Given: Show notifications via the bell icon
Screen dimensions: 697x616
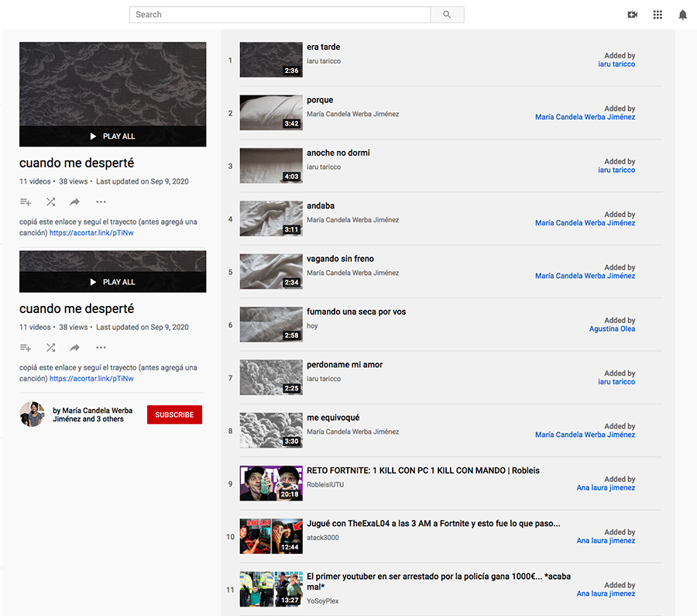Looking at the screenshot, I should [x=682, y=15].
